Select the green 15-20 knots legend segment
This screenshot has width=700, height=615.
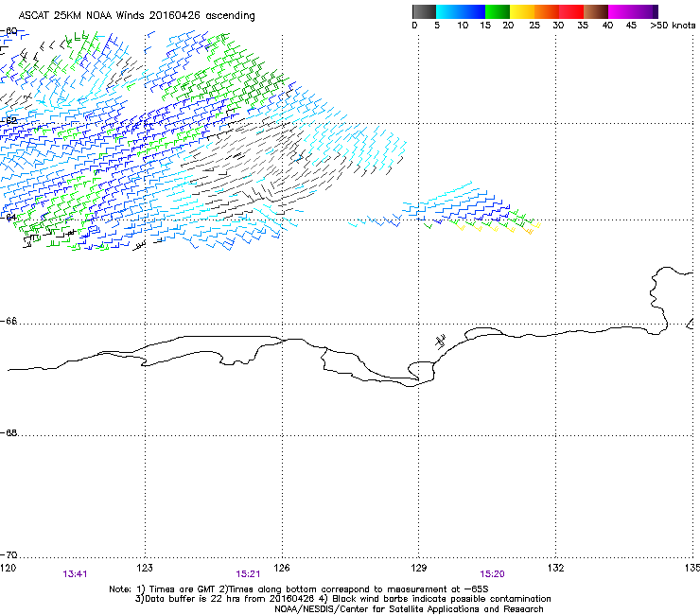pyautogui.click(x=498, y=11)
